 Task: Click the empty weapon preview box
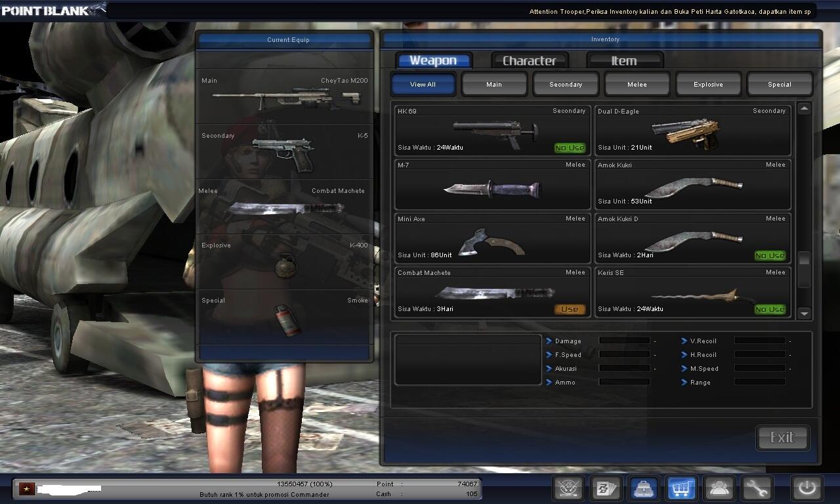point(468,359)
